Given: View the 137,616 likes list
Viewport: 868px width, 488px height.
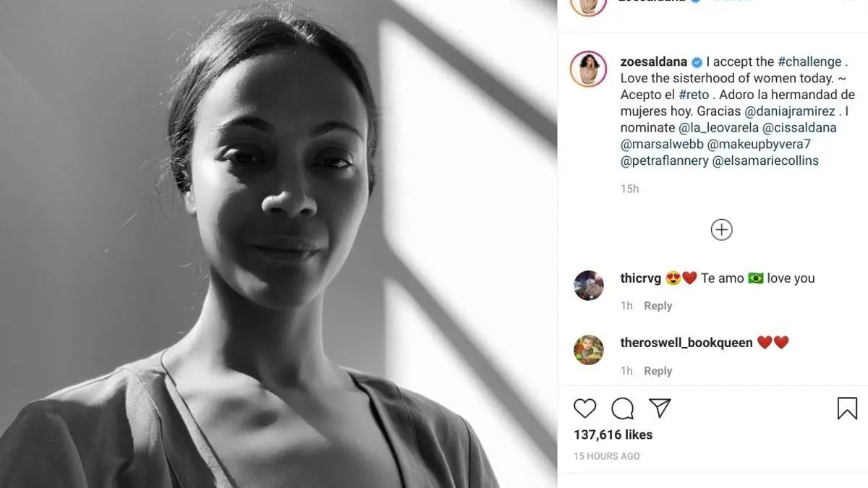Looking at the screenshot, I should pos(613,435).
